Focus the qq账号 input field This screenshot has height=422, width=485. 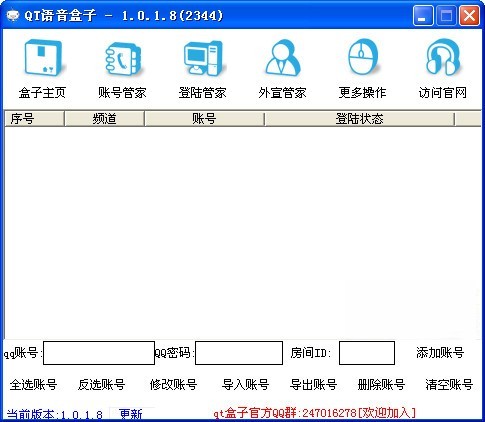pyautogui.click(x=99, y=353)
